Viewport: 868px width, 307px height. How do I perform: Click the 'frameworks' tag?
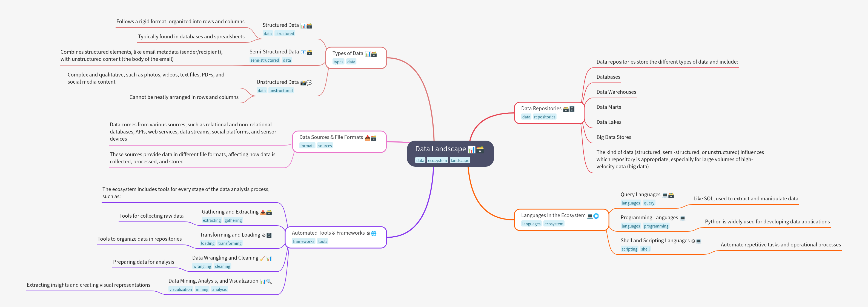tap(303, 241)
